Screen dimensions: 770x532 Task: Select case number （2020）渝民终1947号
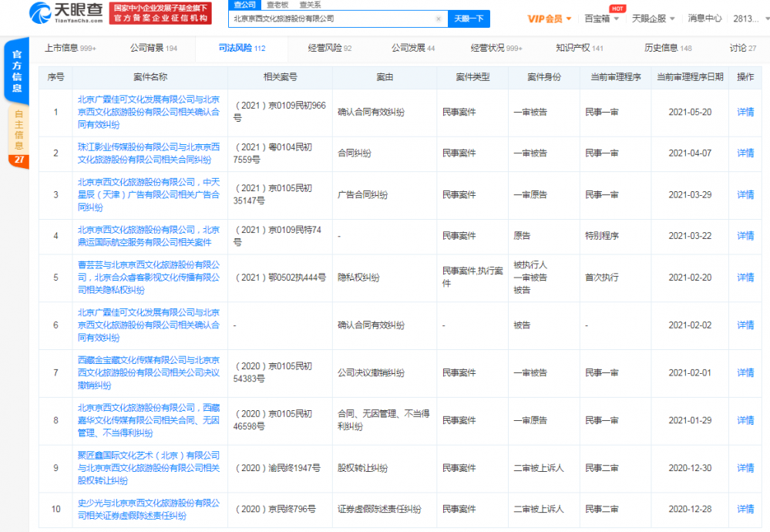(277, 468)
